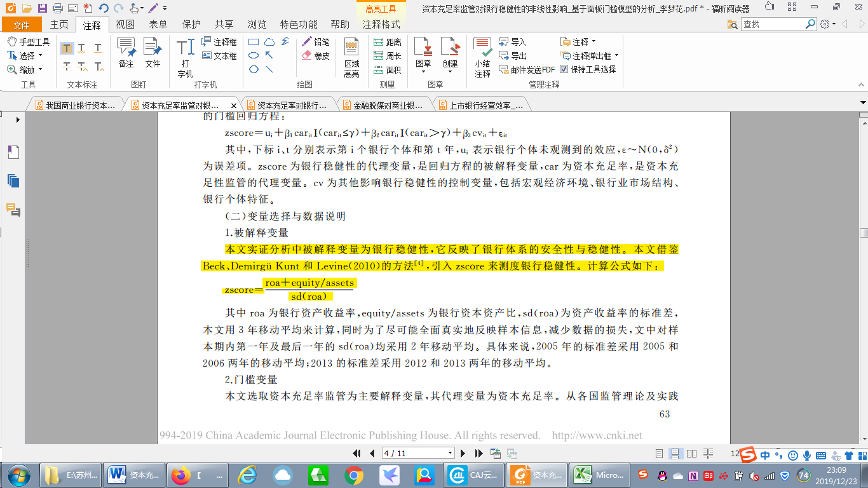Image resolution: width=868 pixels, height=488 pixels.
Task: Jump to the last page
Action: point(479,453)
